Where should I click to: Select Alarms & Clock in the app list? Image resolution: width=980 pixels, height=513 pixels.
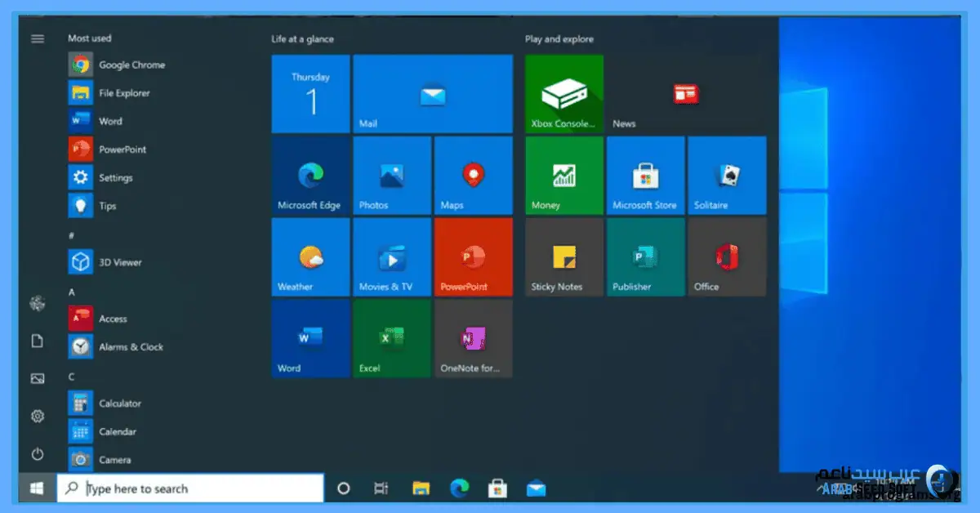click(131, 347)
